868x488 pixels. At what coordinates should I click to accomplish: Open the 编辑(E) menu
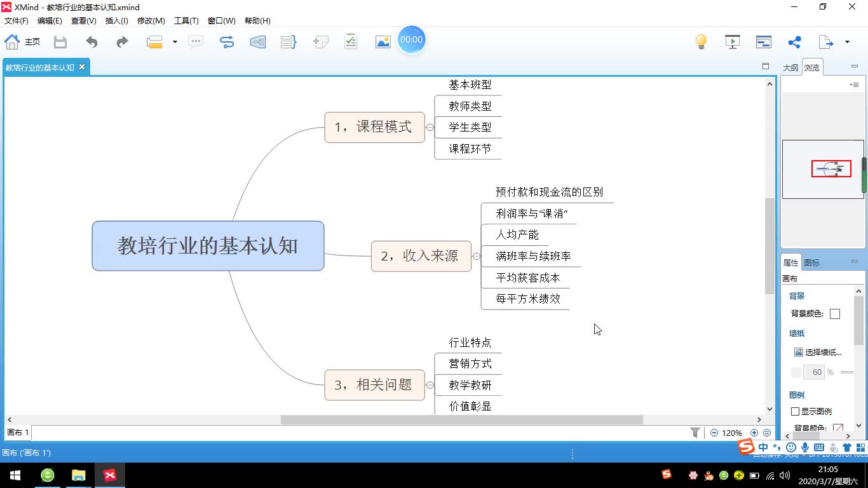pyautogui.click(x=50, y=21)
